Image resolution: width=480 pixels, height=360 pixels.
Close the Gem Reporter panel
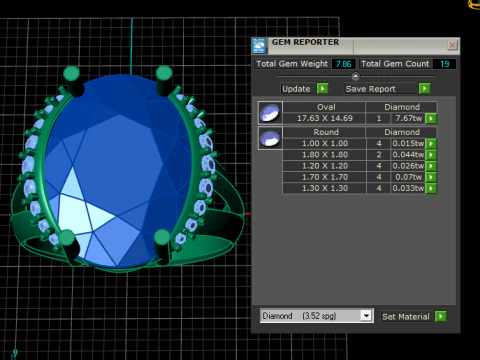point(452,45)
